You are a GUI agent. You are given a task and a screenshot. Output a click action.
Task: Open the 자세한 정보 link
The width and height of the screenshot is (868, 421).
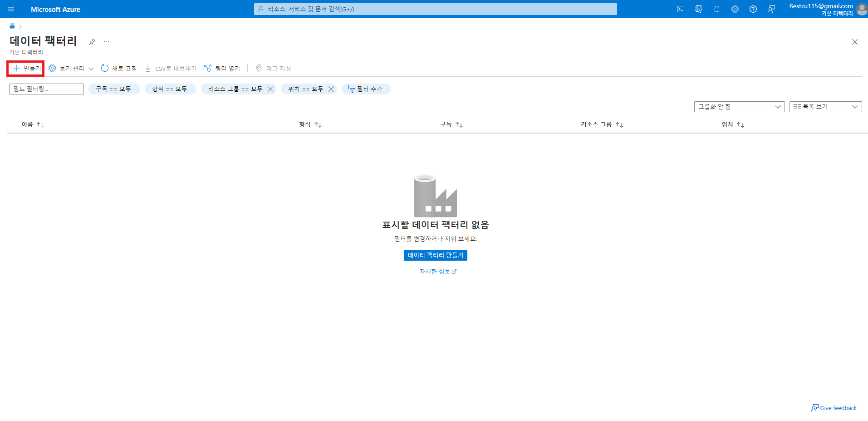click(x=438, y=272)
